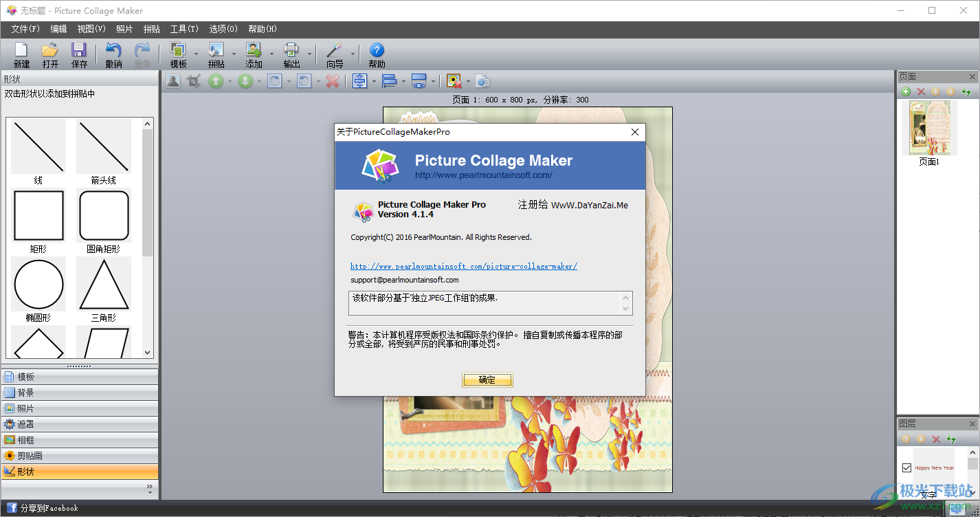Viewport: 980px width, 517px height.
Task: Switch to the 剪贴画 sidebar tab
Action: pyautogui.click(x=80, y=456)
